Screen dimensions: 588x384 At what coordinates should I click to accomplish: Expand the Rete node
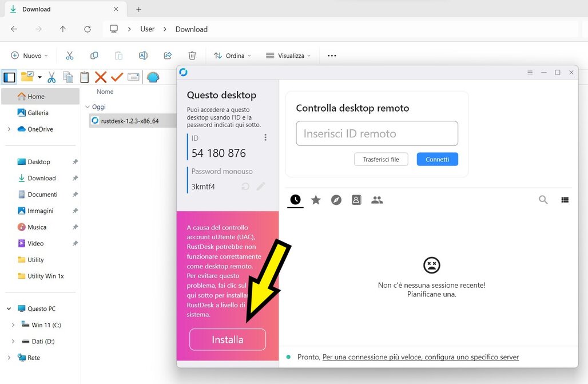(x=9, y=358)
